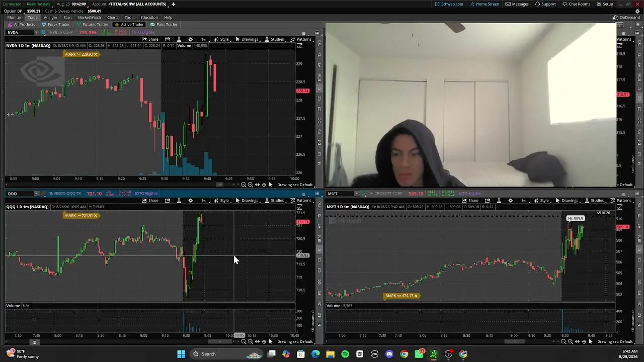
Task: Select the All Products sub-tab
Action: click(22, 25)
